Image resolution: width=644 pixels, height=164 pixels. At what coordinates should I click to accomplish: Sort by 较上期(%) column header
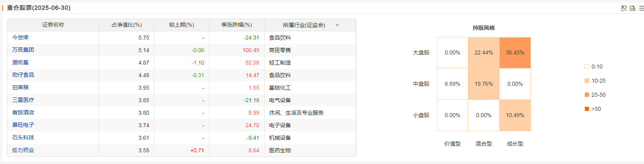click(182, 25)
